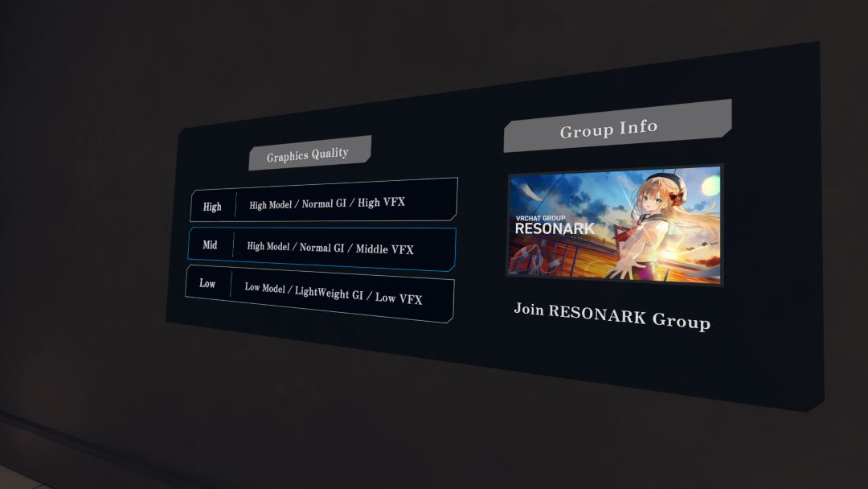The image size is (868, 489).
Task: Click the Graphics Quality header label
Action: tap(309, 154)
